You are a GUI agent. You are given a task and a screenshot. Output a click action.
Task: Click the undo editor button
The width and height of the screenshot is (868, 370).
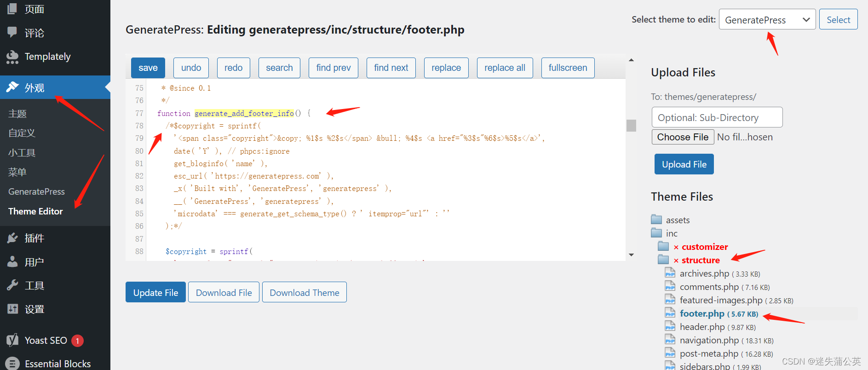(191, 68)
